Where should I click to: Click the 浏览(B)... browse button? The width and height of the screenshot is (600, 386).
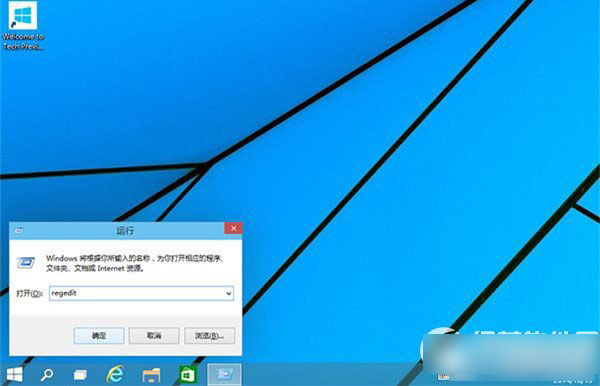click(x=209, y=336)
